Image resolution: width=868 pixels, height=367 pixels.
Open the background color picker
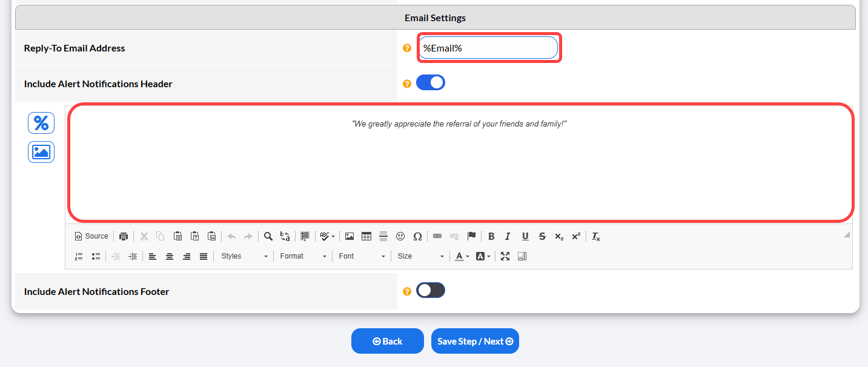(x=483, y=256)
